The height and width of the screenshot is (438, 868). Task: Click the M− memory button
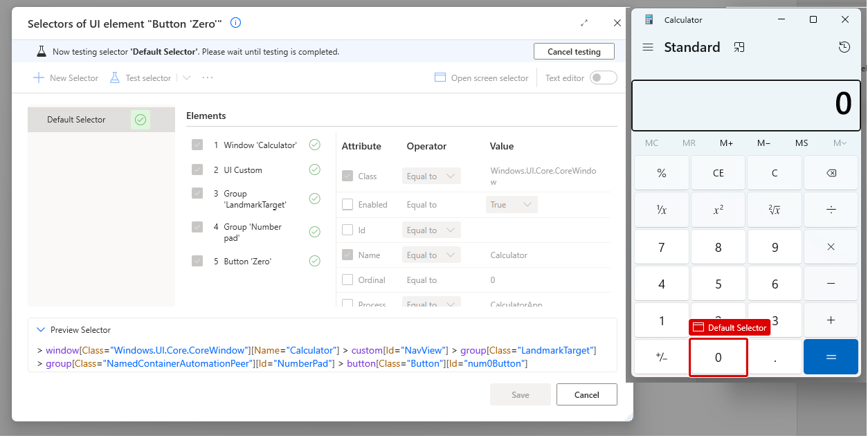pyautogui.click(x=763, y=143)
